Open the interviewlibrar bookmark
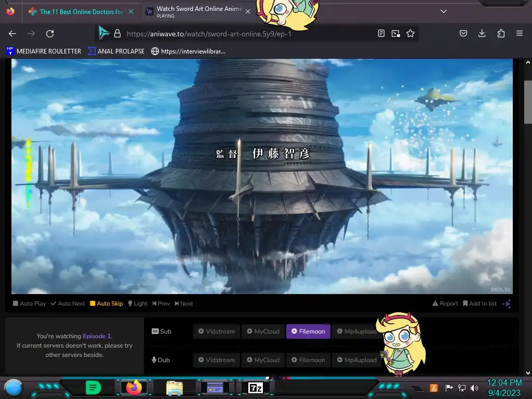The image size is (532, 399). [188, 51]
